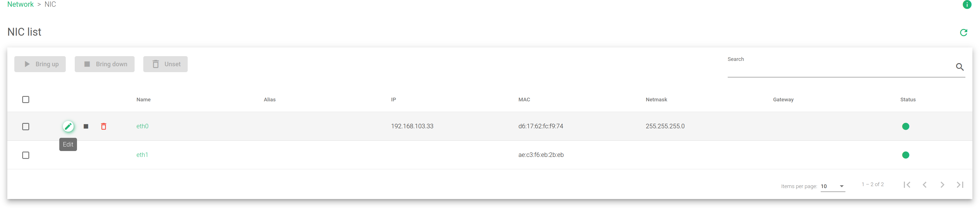980x208 pixels.
Task: Click the Bring up button
Action: (x=40, y=64)
